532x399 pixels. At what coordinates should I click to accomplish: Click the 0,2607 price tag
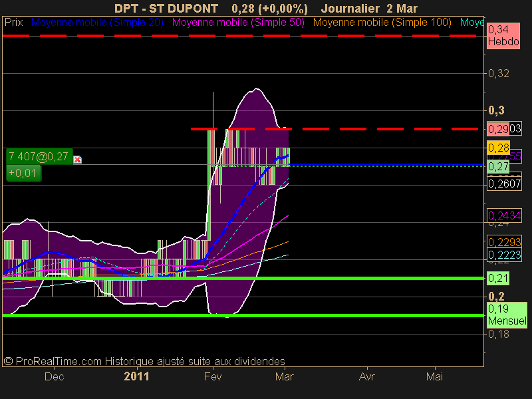tap(504, 184)
